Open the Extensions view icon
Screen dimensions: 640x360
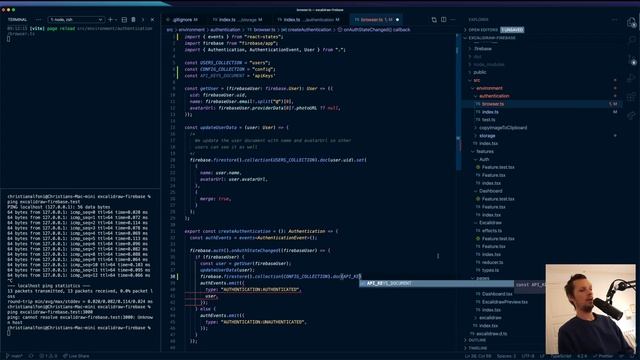(632, 97)
